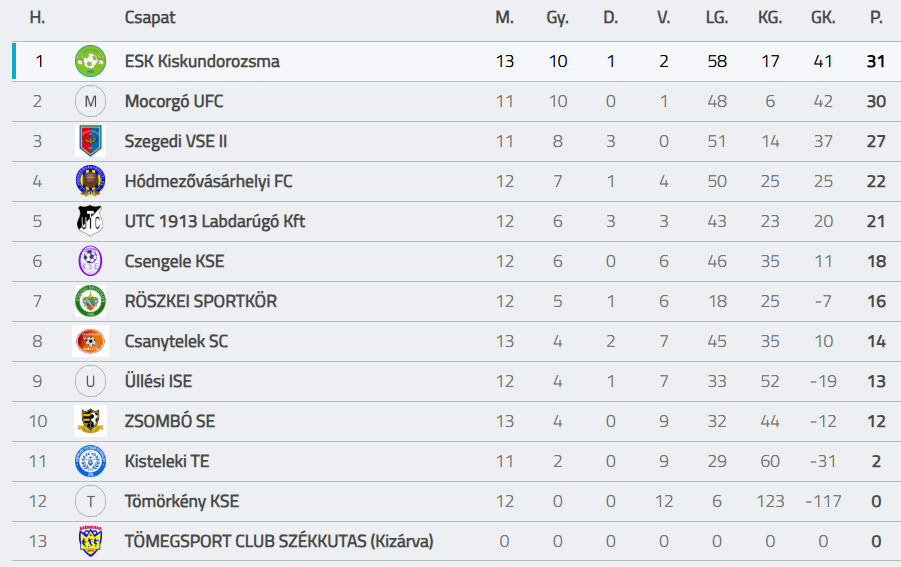The width and height of the screenshot is (901, 567).
Task: Click the Gy. wins column header
Action: click(x=558, y=18)
